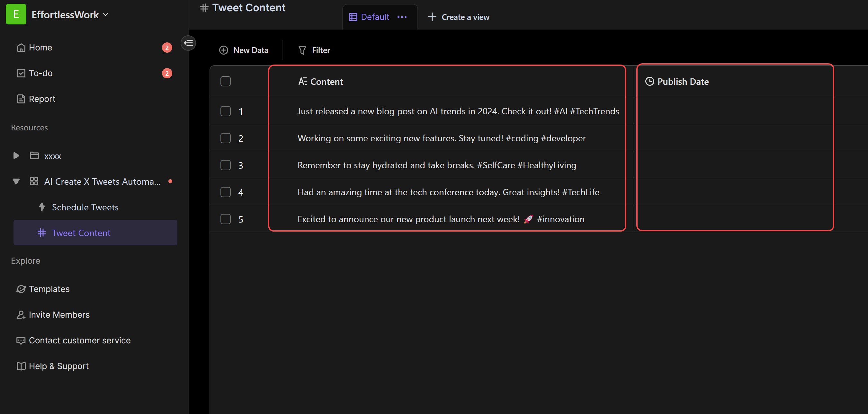
Task: Click the Default view options icon
Action: (403, 16)
